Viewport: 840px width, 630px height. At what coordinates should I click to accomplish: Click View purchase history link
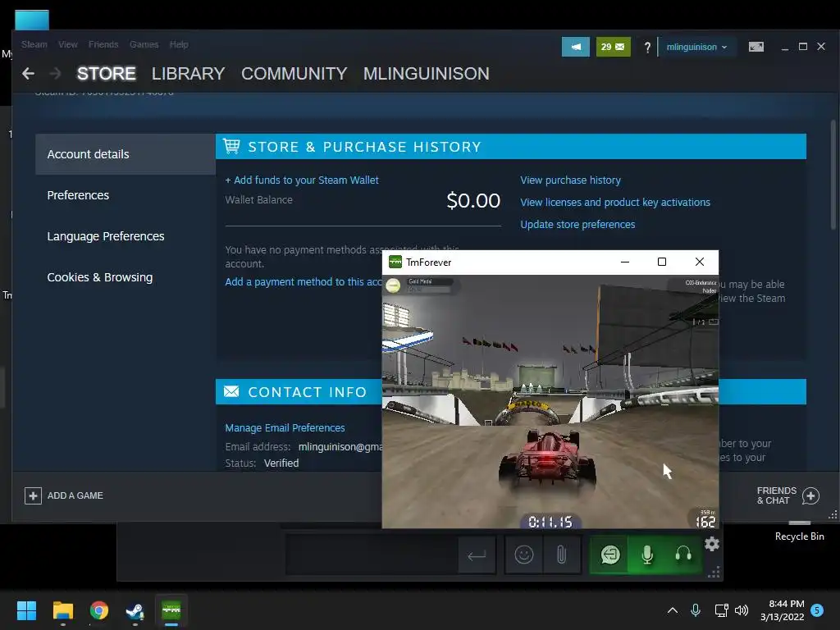[571, 180]
